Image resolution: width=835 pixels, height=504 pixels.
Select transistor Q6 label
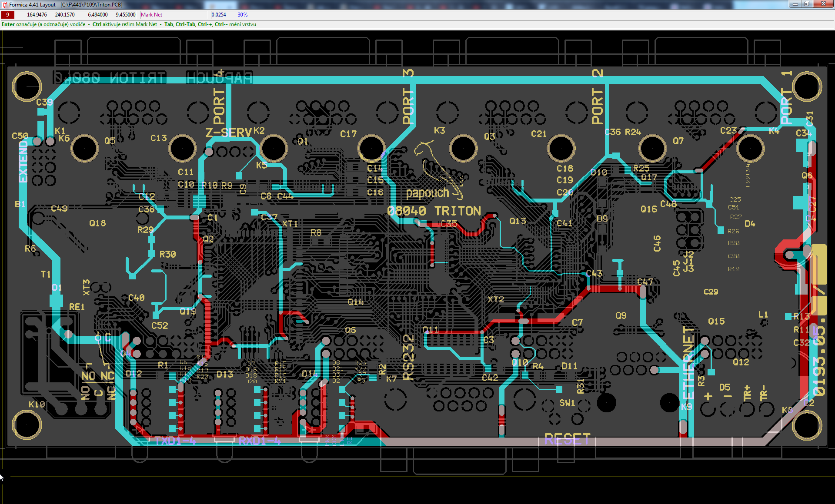351,331
